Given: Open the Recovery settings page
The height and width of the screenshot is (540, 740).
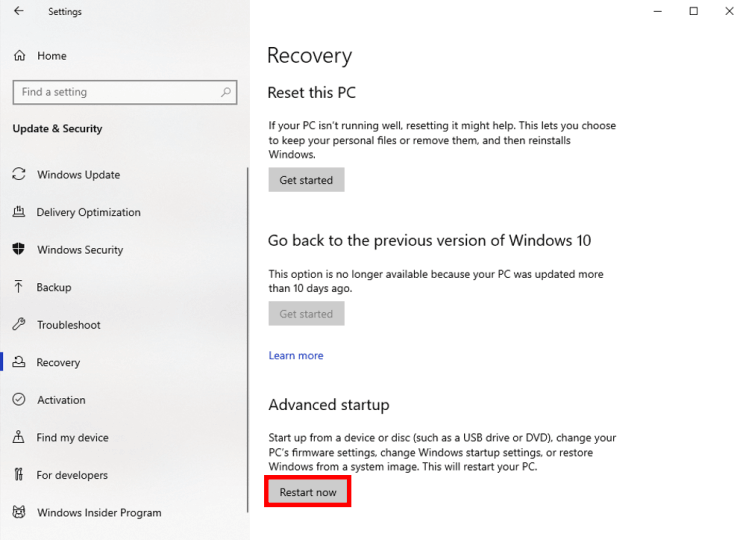Looking at the screenshot, I should click(58, 363).
